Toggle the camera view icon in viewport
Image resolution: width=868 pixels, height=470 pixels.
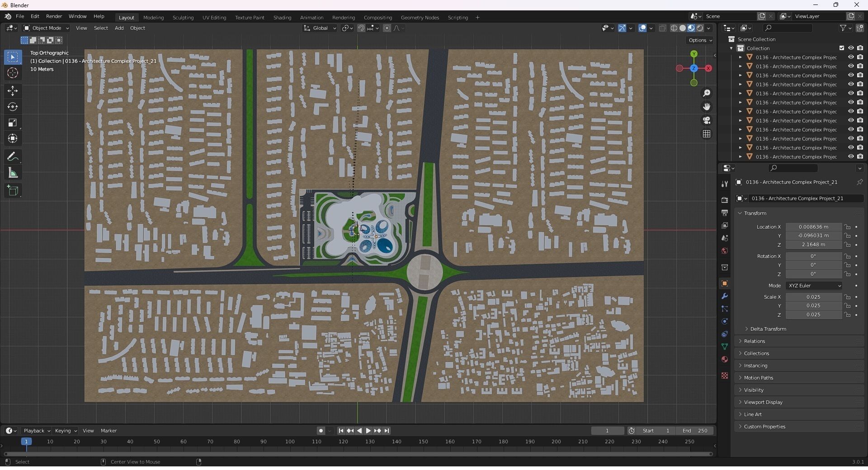(707, 120)
